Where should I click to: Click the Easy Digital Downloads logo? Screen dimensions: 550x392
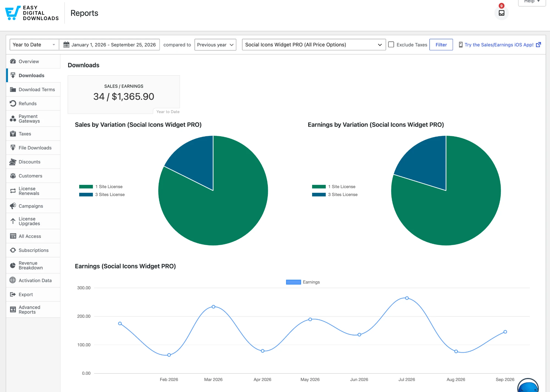pos(32,13)
